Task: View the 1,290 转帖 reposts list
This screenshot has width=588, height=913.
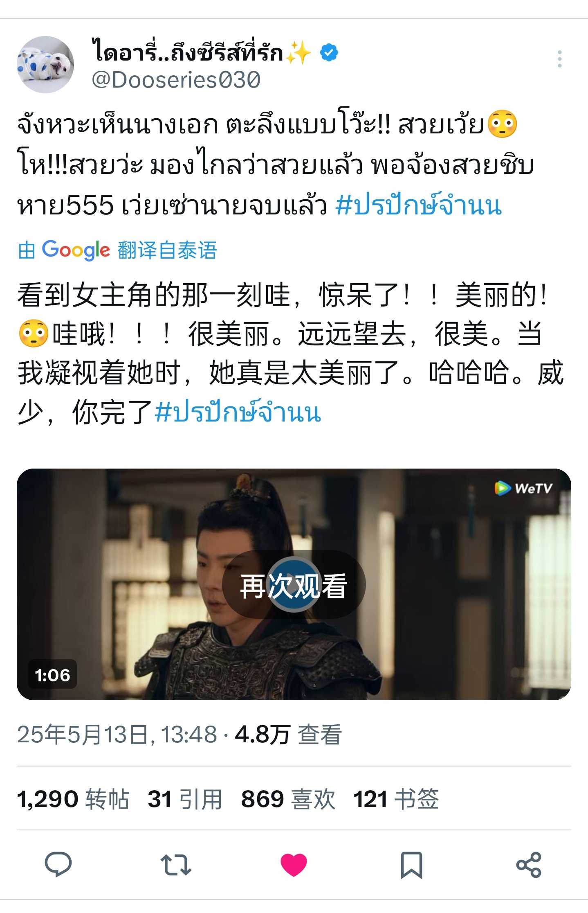Action: [73, 798]
